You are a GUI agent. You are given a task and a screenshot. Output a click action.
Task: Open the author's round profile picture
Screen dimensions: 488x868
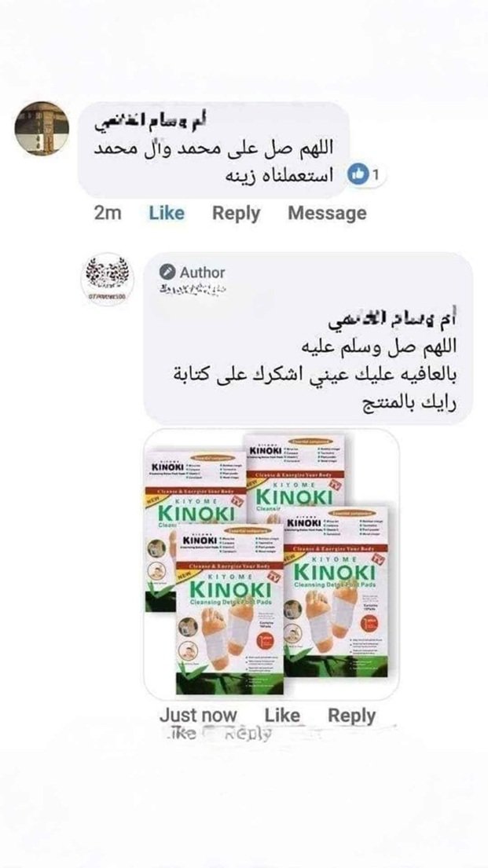[108, 280]
